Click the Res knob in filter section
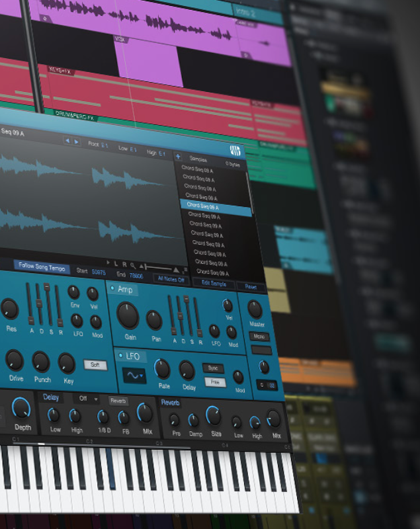420x529 pixels. click(9, 309)
